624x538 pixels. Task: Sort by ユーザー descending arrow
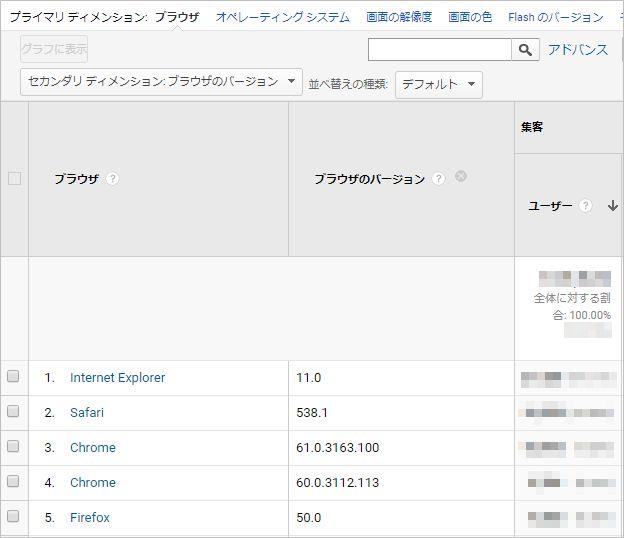click(x=613, y=206)
